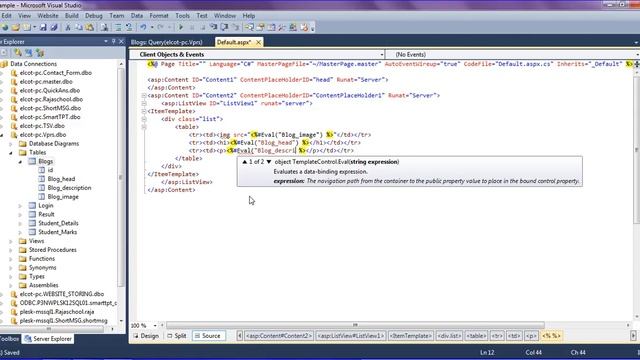Viewport: 640px width, 360px height.
Task: Switch to the Blogs: Query(elcot-pc.Vprs) tab
Action: coord(167,42)
